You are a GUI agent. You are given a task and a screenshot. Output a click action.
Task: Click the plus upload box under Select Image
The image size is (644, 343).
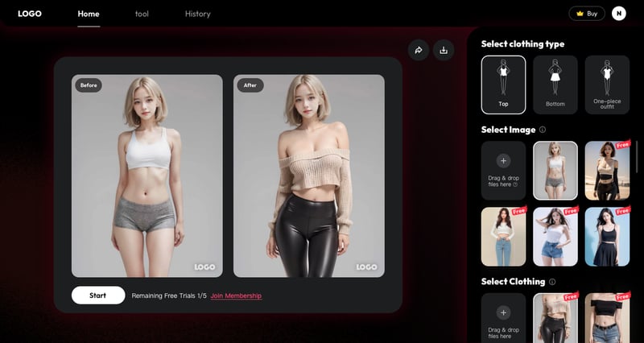tap(504, 171)
